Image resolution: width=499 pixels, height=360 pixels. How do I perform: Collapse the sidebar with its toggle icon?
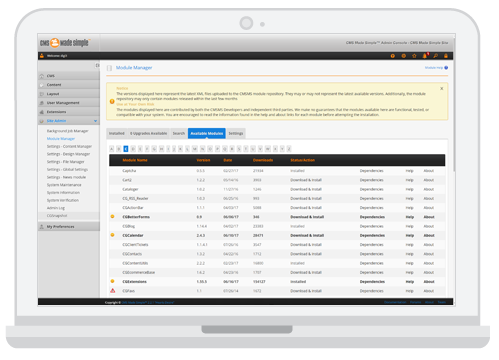(x=97, y=65)
